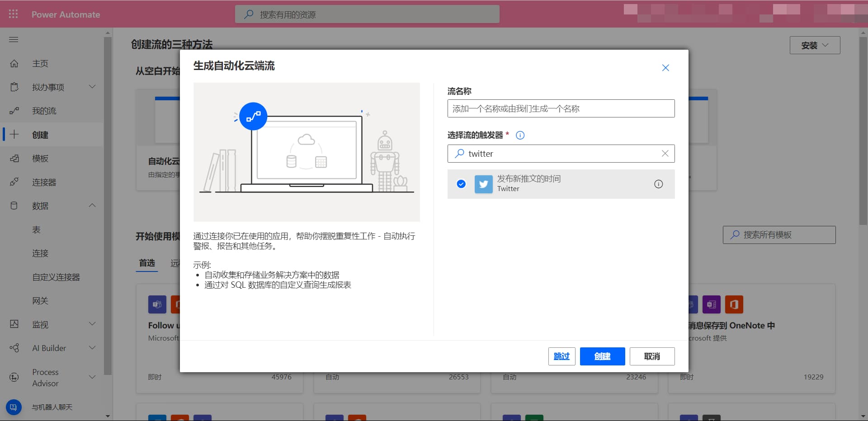Image resolution: width=868 pixels, height=421 pixels.
Task: Select 网关 in the sidebar
Action: [40, 301]
